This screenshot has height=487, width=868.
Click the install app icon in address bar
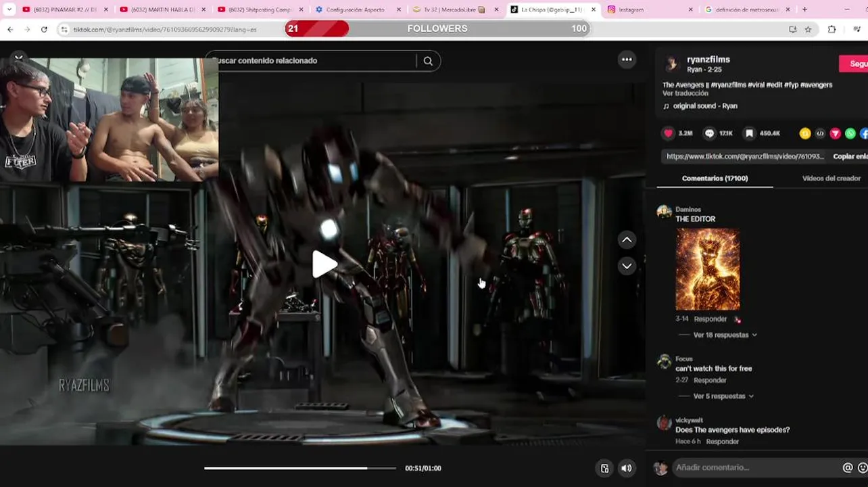click(793, 29)
